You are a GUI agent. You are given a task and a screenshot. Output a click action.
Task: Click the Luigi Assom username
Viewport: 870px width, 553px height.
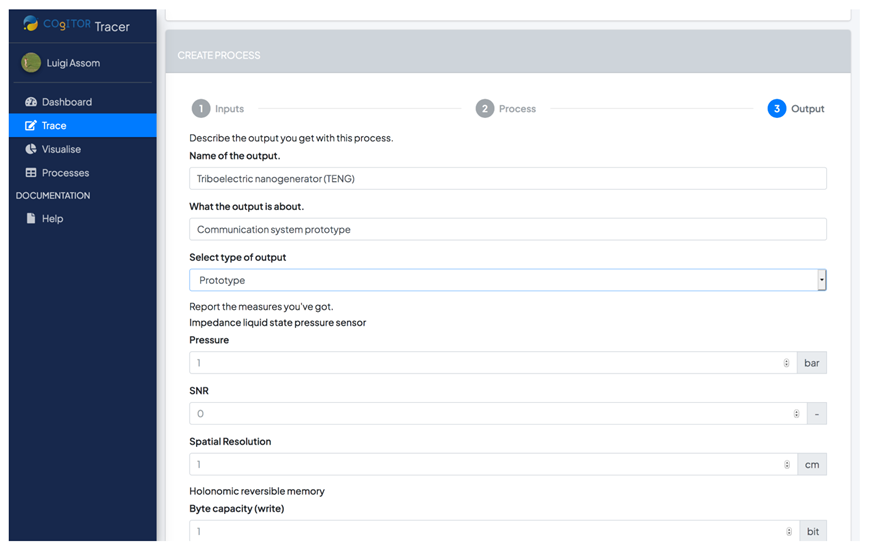(73, 63)
